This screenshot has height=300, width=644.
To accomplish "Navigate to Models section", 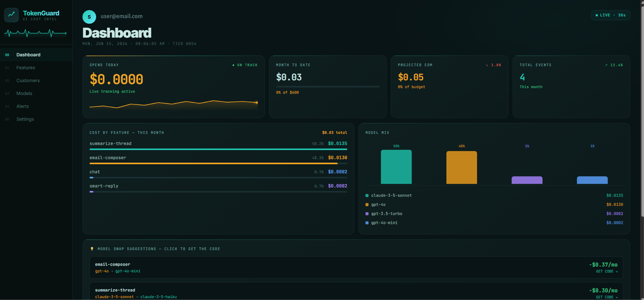I will [36, 93].
